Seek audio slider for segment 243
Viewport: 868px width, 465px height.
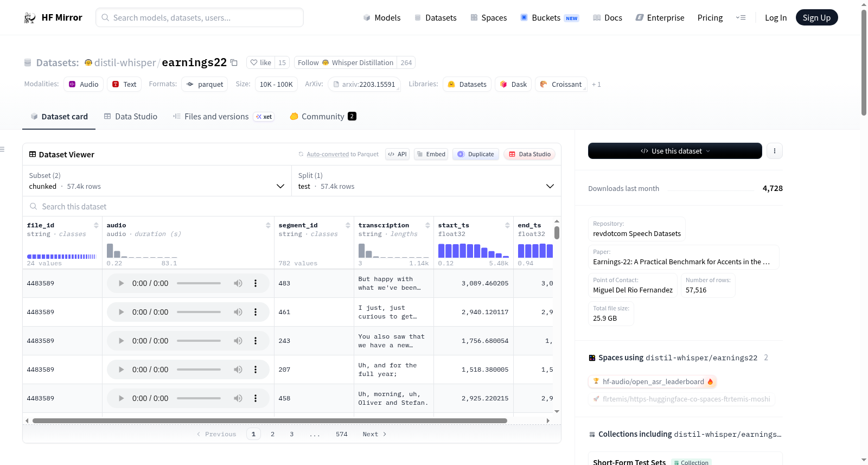pos(199,341)
